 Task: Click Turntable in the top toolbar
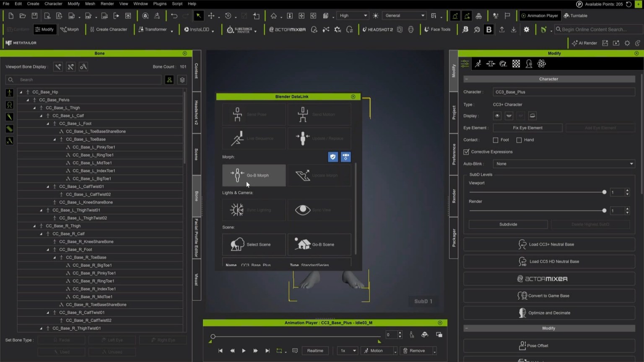coord(576,16)
